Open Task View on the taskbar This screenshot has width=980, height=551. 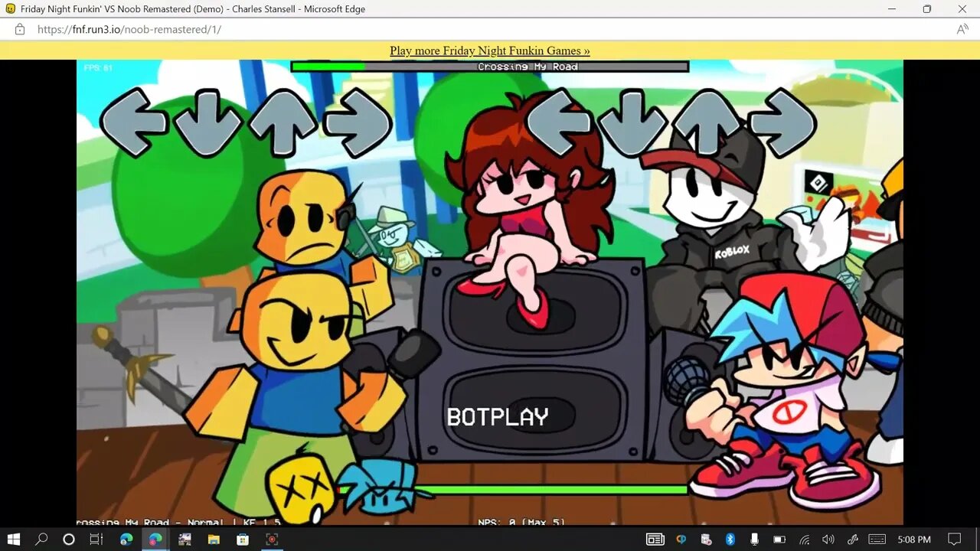coord(96,539)
